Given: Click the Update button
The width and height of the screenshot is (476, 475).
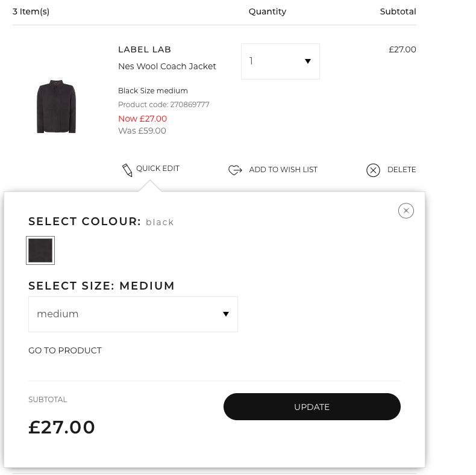Looking at the screenshot, I should pos(312,406).
